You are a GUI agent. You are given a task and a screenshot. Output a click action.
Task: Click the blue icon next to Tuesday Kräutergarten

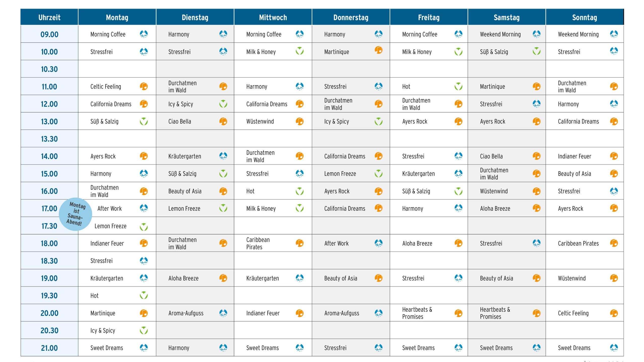click(223, 156)
